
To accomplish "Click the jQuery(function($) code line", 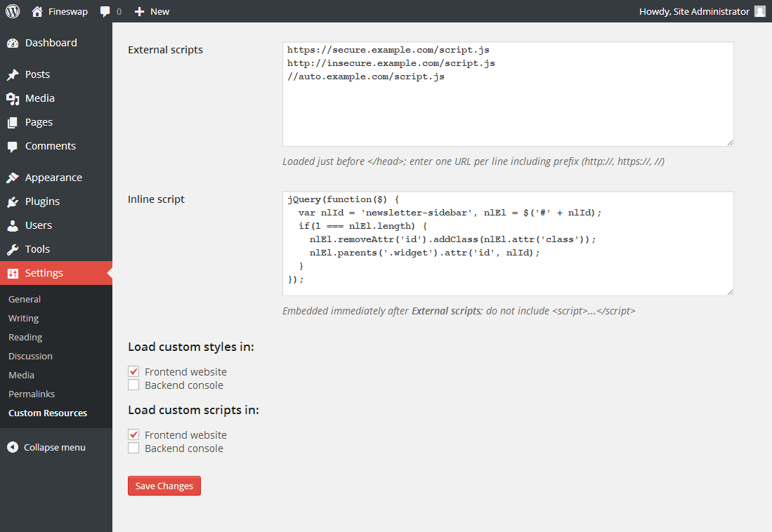I will (x=344, y=199).
